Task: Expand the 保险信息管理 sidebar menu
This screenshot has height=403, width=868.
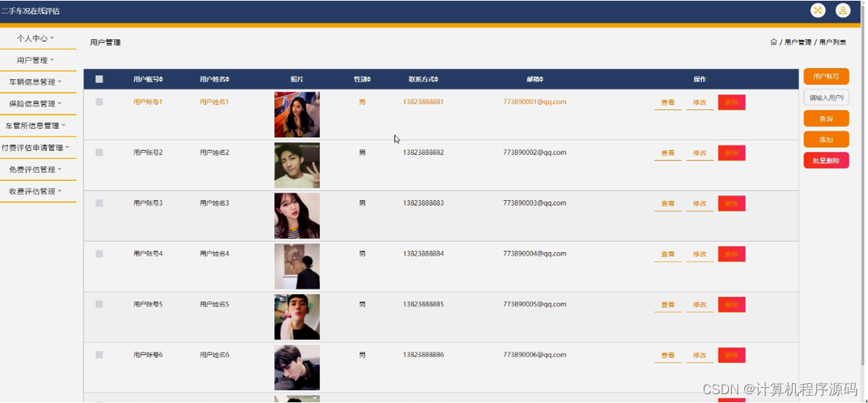Action: 35,103
